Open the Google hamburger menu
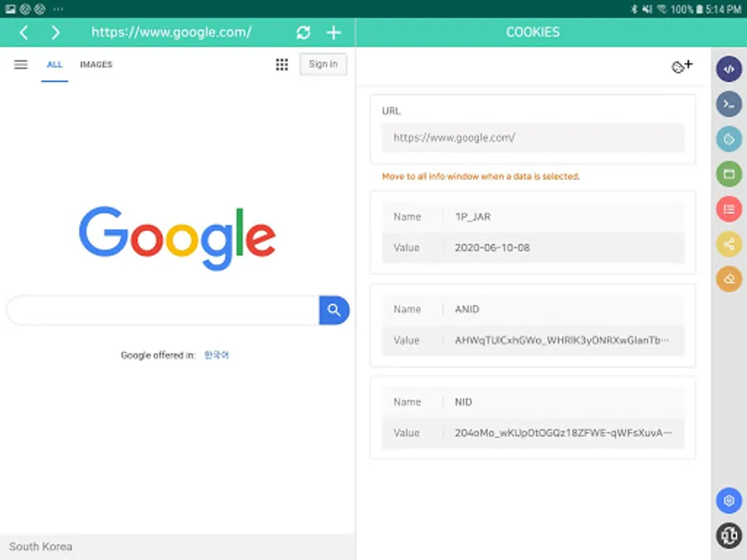The height and width of the screenshot is (560, 747). pyautogui.click(x=21, y=64)
